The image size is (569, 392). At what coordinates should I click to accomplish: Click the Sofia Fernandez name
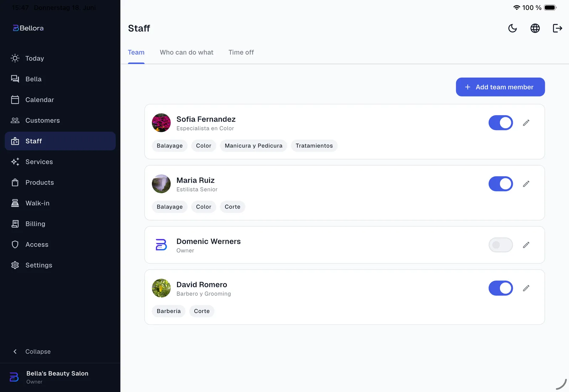[206, 119]
